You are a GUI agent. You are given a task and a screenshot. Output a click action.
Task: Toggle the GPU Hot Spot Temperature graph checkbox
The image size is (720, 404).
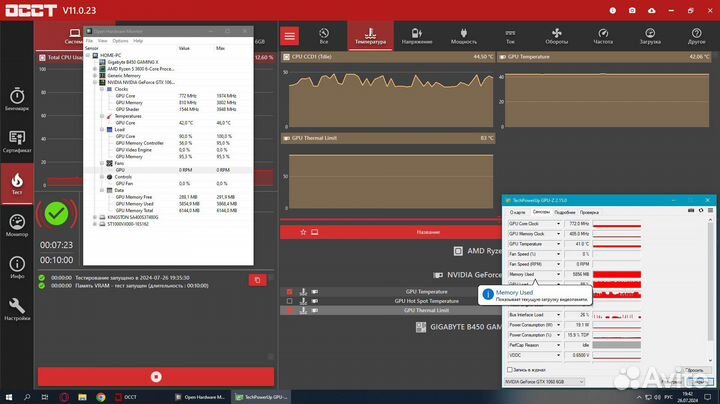(x=289, y=301)
